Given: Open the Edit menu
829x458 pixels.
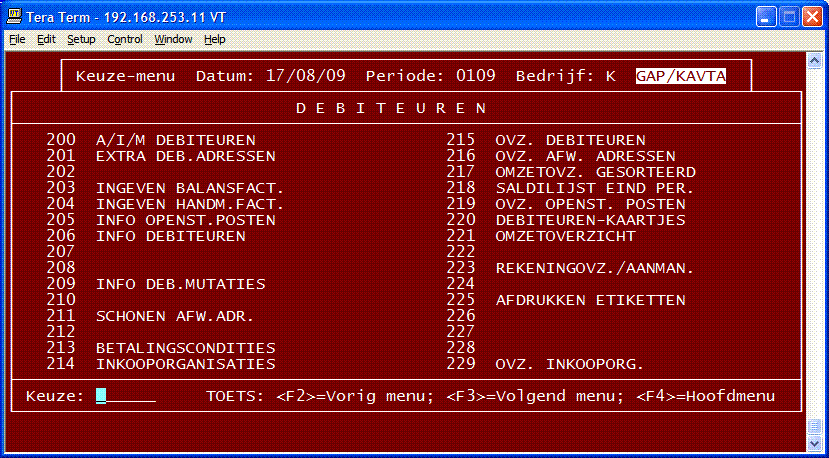Looking at the screenshot, I should coord(46,39).
